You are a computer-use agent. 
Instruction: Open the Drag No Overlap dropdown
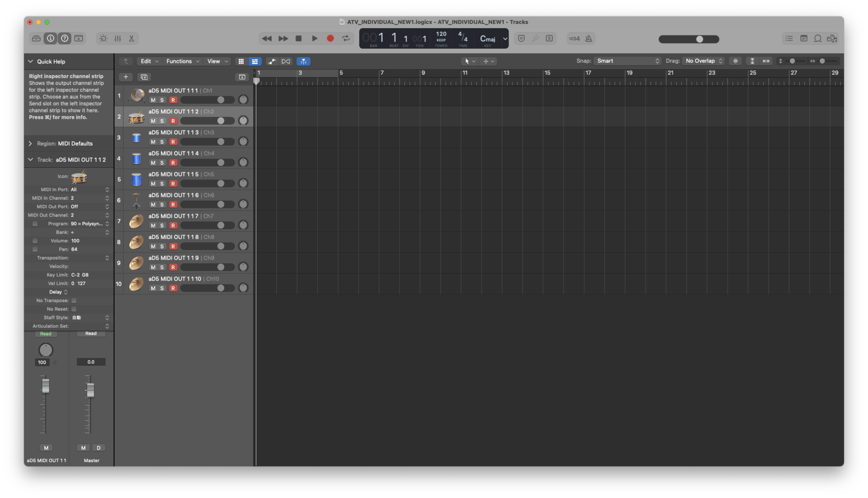click(x=703, y=61)
